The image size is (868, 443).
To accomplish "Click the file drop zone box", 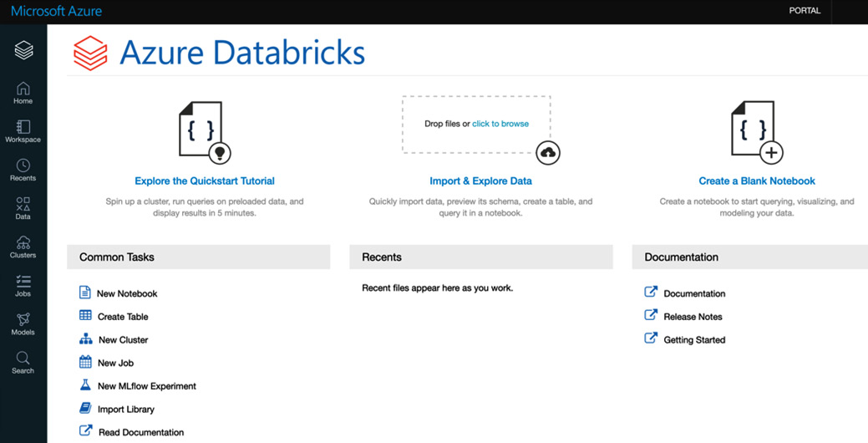I will pyautogui.click(x=476, y=125).
